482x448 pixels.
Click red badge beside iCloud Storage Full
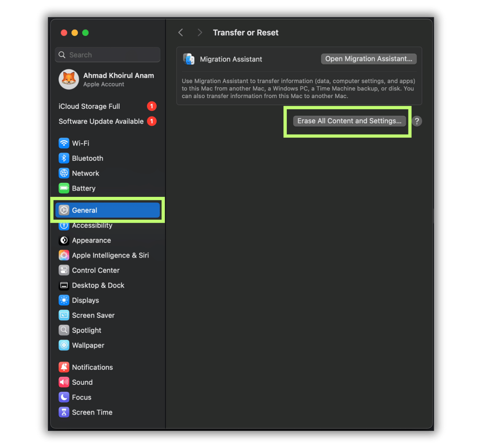coord(152,106)
